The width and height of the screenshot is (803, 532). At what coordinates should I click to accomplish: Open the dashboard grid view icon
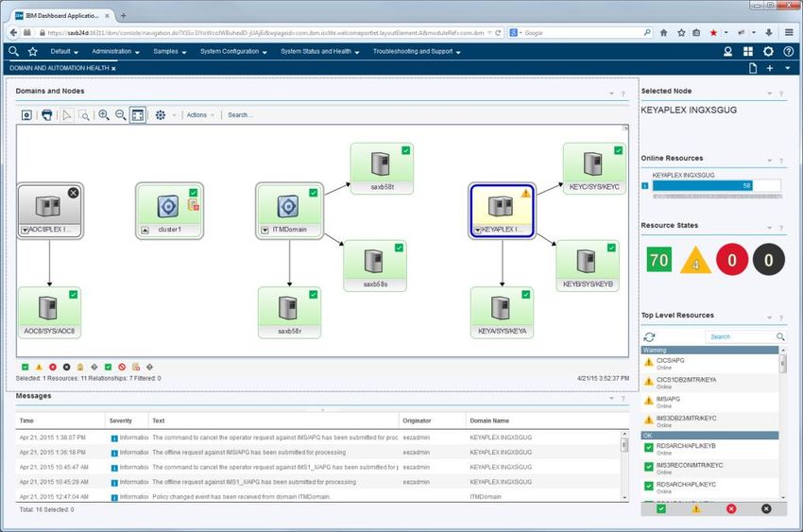[x=748, y=52]
